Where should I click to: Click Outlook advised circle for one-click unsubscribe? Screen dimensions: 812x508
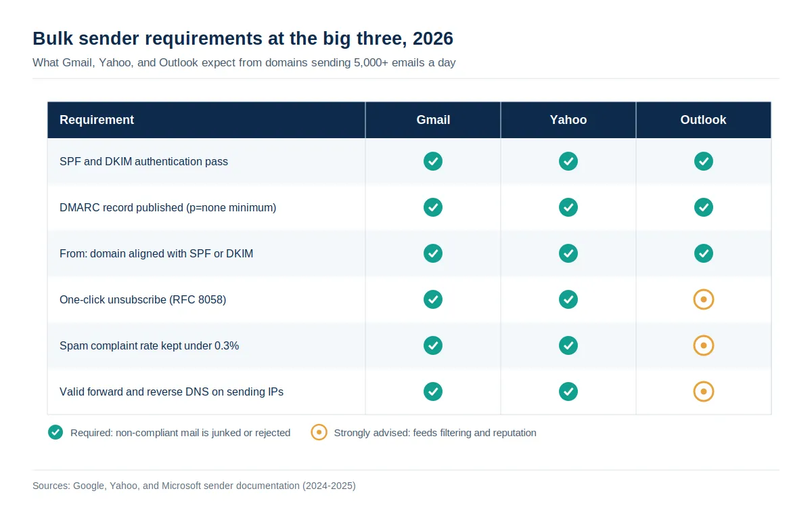[x=704, y=299]
